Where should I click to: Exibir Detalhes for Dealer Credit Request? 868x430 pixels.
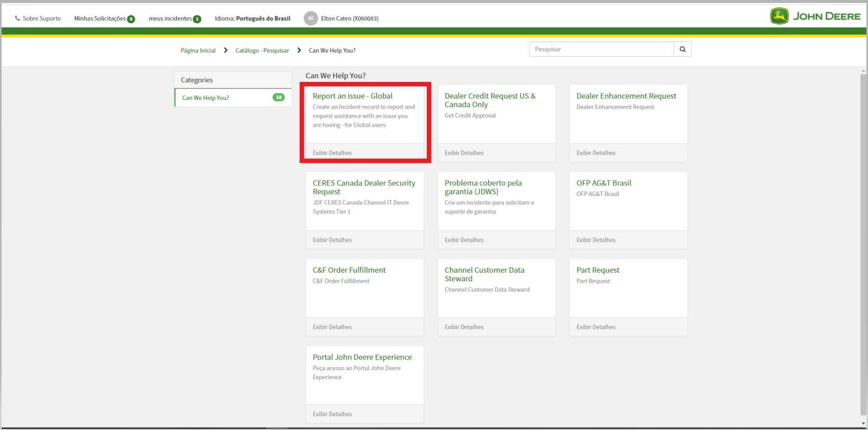coord(464,153)
